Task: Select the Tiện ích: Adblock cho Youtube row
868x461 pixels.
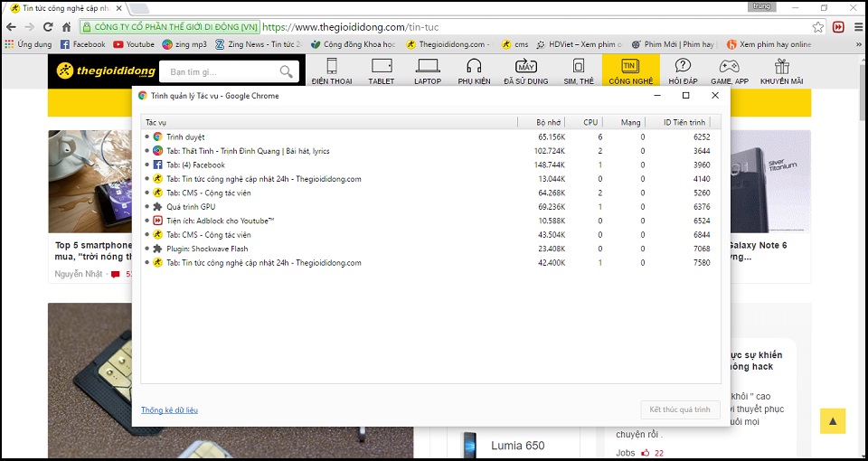Action: tap(430, 221)
